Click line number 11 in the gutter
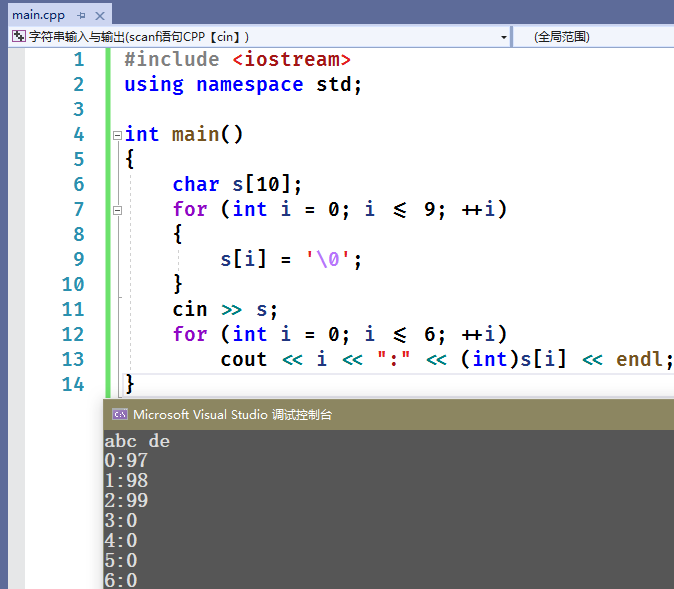The height and width of the screenshot is (589, 674). click(x=73, y=310)
